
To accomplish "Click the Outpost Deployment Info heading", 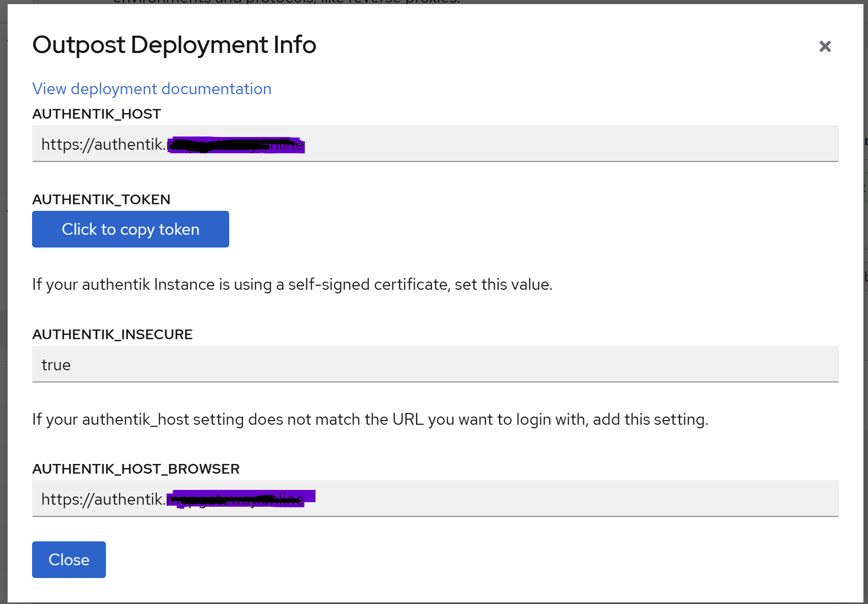I will [x=174, y=45].
